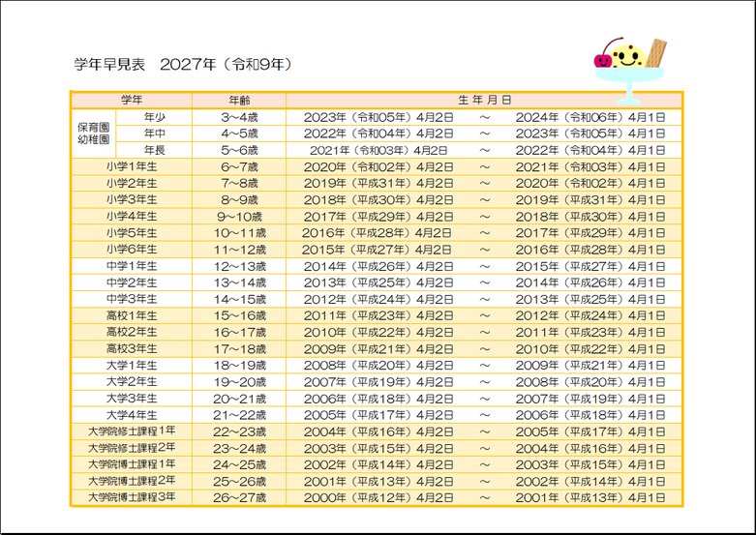
Task: Click end date 2016年（平成28年）4月1日
Action: tap(590, 250)
